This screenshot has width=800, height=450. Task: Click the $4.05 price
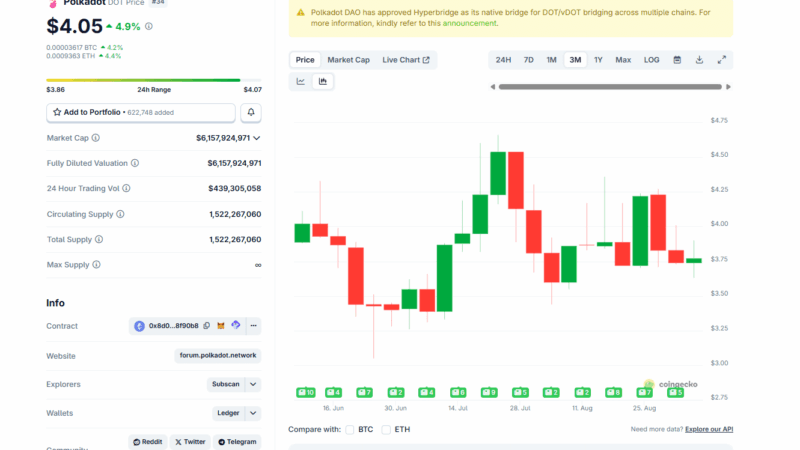[74, 26]
